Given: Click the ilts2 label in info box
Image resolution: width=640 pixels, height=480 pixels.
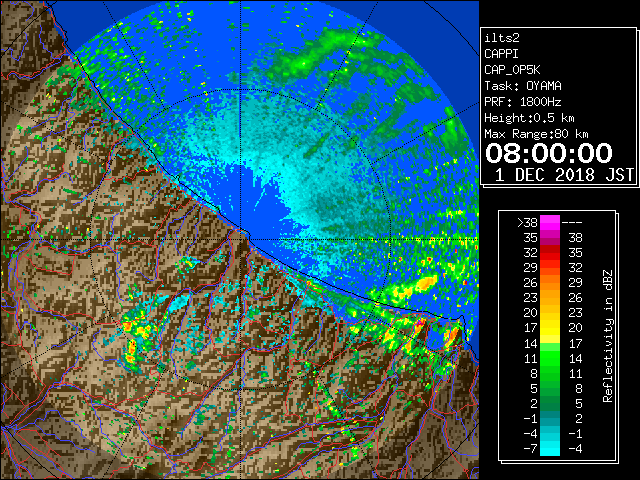Looking at the screenshot, I should tap(502, 38).
